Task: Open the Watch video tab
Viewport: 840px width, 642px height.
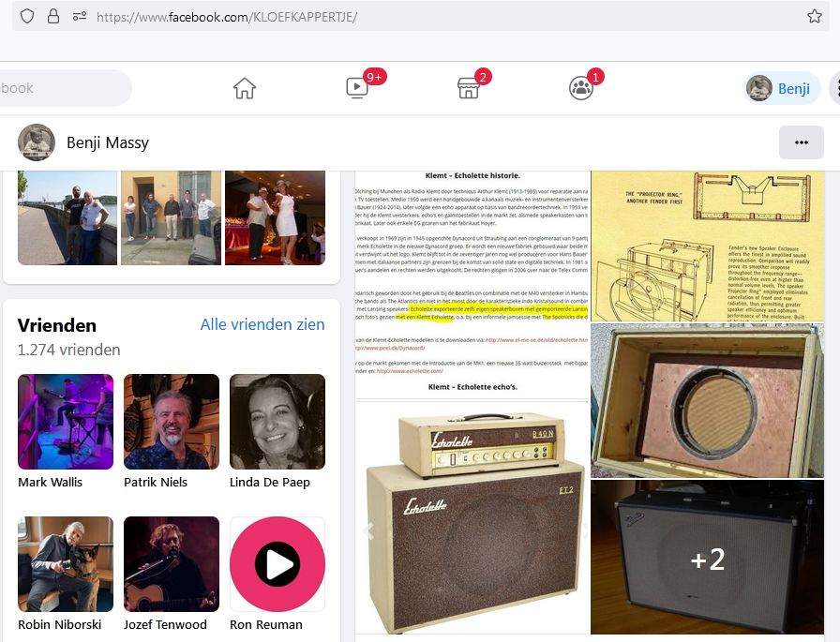Action: pos(357,88)
